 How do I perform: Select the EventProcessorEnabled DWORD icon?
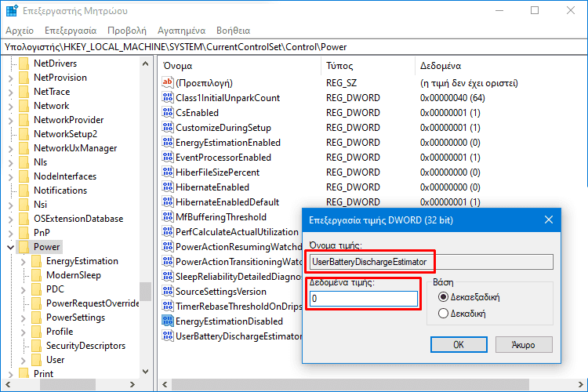click(168, 157)
